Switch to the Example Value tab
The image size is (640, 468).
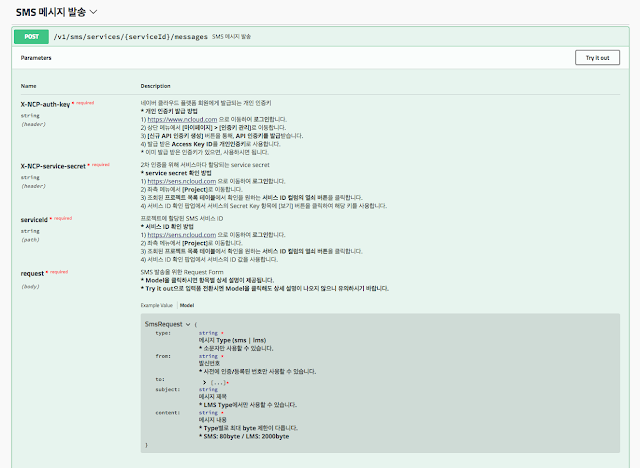point(157,305)
